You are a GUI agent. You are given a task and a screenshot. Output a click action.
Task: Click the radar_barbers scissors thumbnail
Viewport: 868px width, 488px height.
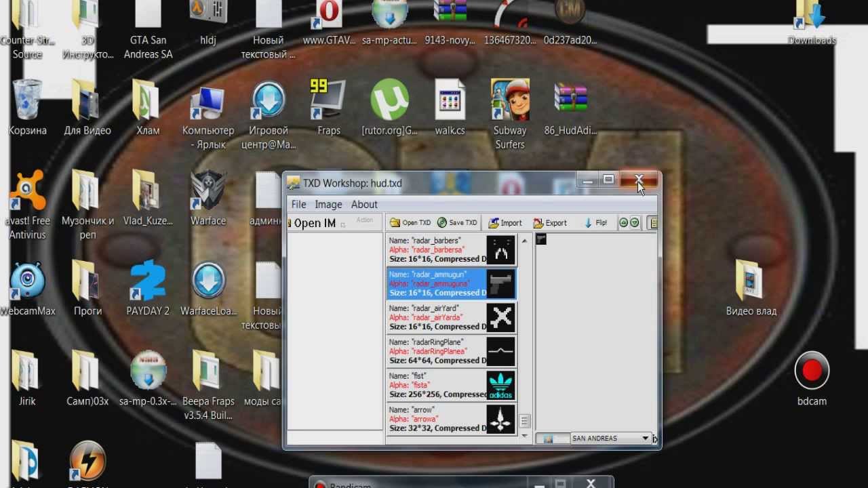click(x=501, y=250)
